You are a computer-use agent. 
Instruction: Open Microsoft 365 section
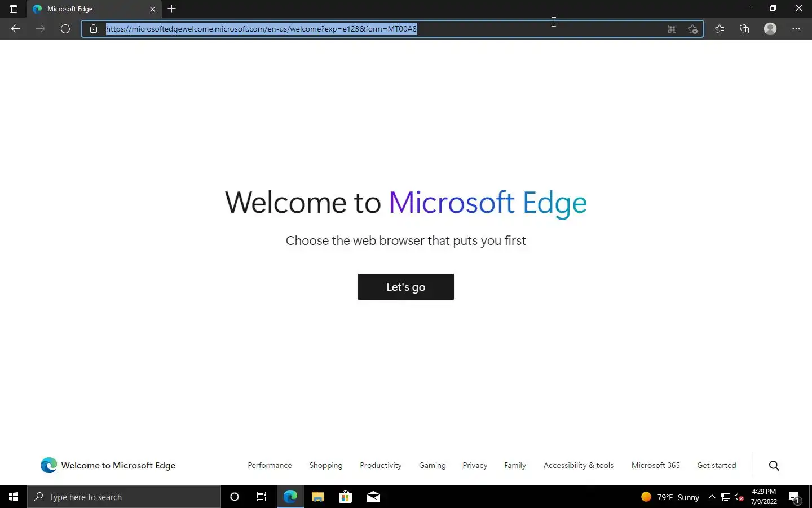click(656, 465)
